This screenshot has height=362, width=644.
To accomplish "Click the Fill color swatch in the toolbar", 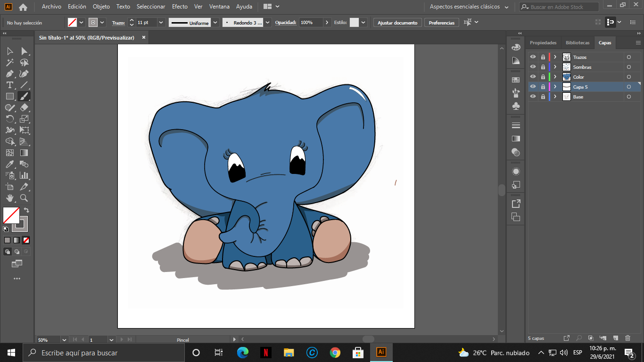I will [x=11, y=215].
